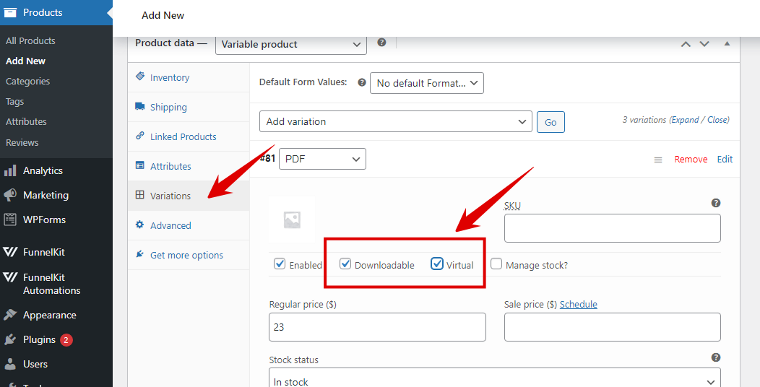This screenshot has width=760, height=387.
Task: Click the panel move-up arrow icon
Action: pyautogui.click(x=685, y=44)
